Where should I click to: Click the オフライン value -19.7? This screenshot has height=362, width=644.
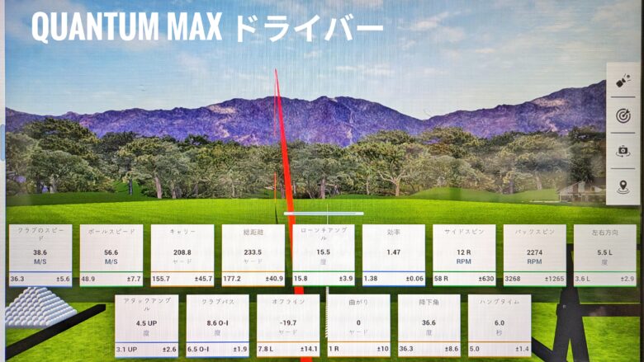(x=288, y=323)
